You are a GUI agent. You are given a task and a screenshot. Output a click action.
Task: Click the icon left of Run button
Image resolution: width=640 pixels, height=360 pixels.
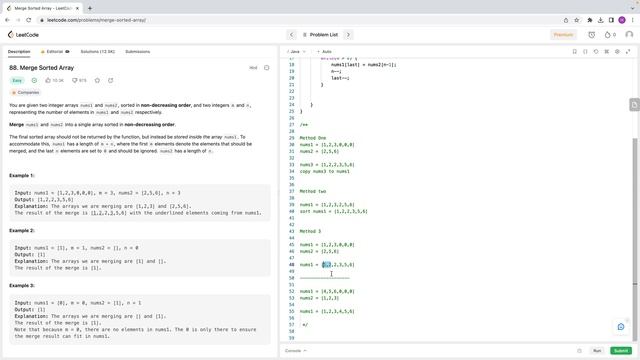(579, 351)
